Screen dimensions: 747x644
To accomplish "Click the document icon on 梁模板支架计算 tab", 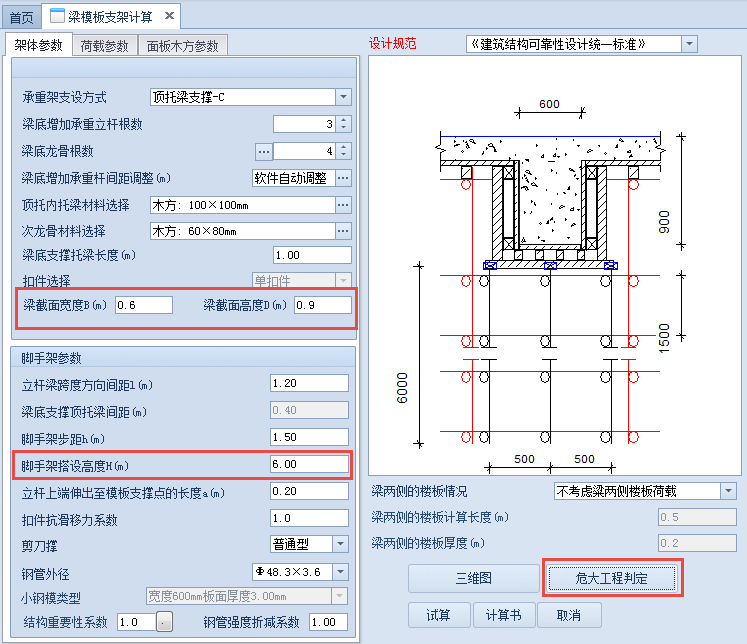I will pos(59,16).
